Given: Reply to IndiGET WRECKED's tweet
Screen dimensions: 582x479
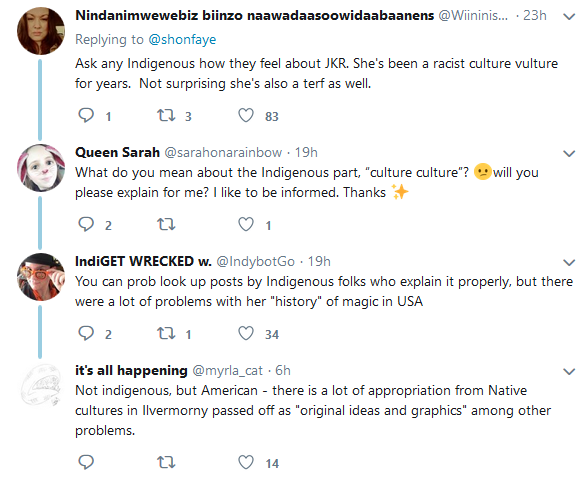Looking at the screenshot, I should pyautogui.click(x=86, y=333).
